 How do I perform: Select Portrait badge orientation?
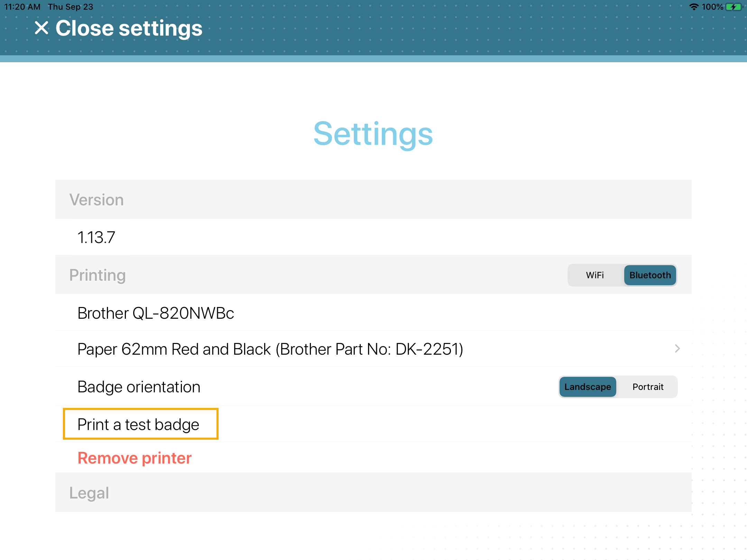pyautogui.click(x=647, y=386)
